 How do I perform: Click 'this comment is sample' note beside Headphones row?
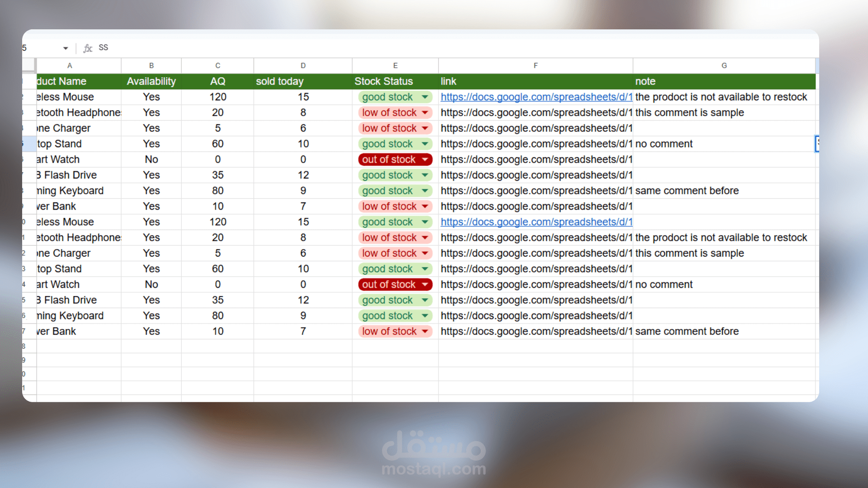point(689,113)
